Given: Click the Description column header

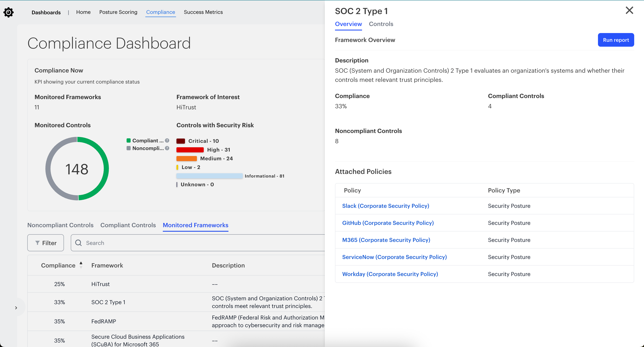Looking at the screenshot, I should click(228, 265).
